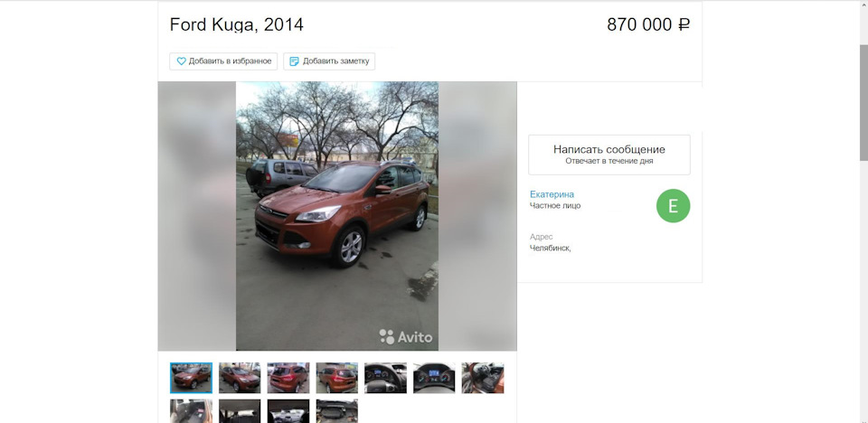The image size is (868, 423).
Task: Click the Avito watermark logo on photo
Action: tap(406, 336)
